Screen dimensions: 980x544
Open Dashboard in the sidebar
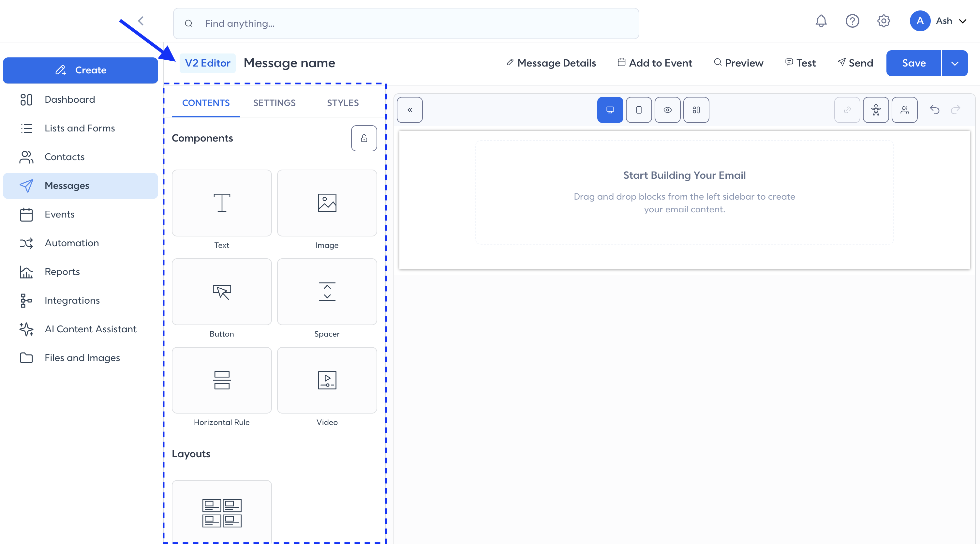click(x=80, y=99)
